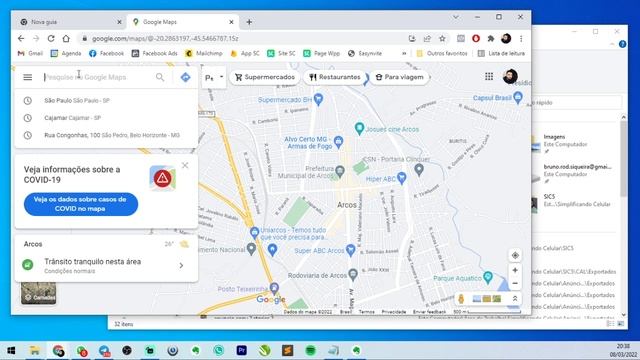Open the fuel station category dropdown

[214, 77]
